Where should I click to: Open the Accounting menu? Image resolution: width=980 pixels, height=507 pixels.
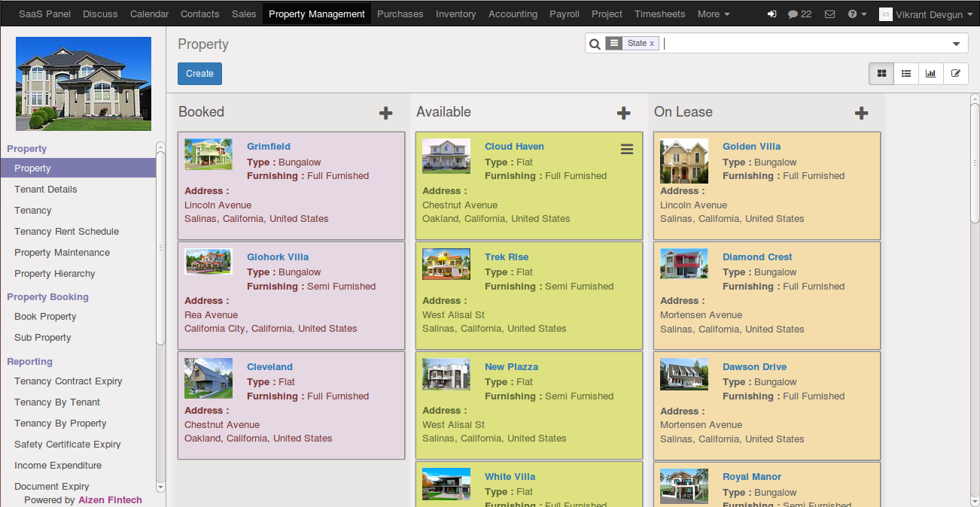coord(513,14)
